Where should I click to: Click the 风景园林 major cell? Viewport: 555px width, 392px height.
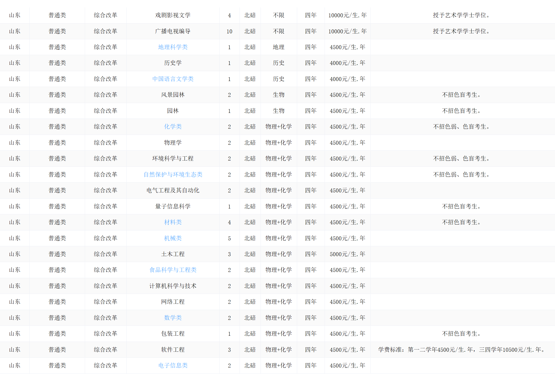pos(173,95)
